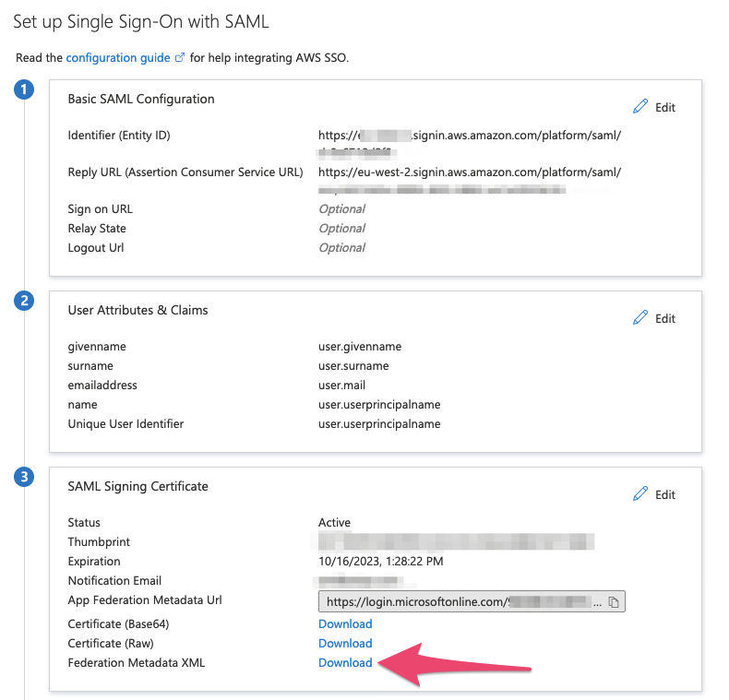Click the pencil icon for Basic SAML Configuration

pyautogui.click(x=641, y=107)
